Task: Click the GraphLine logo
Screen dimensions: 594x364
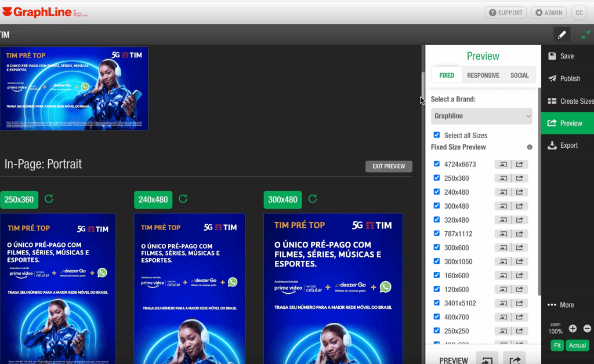Action: click(x=45, y=13)
